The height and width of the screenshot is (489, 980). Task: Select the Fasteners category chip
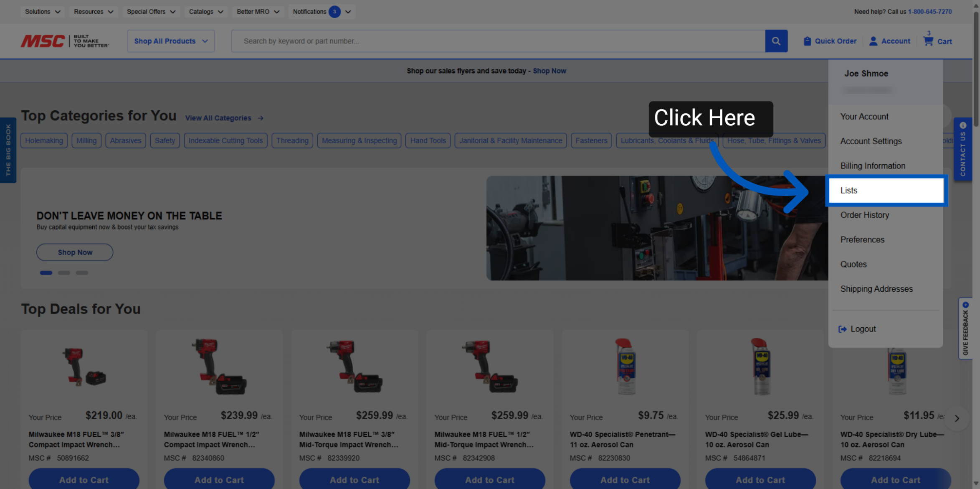pos(591,141)
